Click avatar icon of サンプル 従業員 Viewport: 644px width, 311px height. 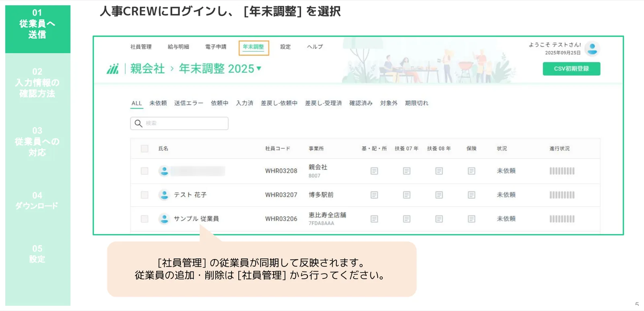[164, 219]
